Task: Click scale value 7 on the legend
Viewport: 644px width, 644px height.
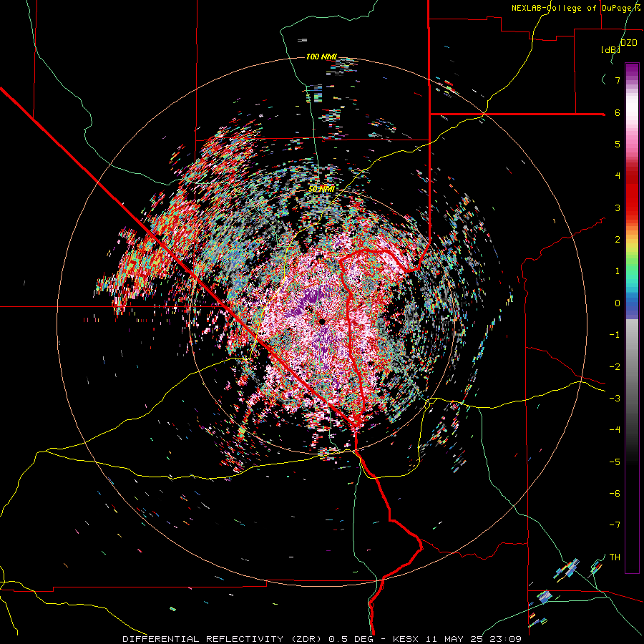Action: pos(618,80)
